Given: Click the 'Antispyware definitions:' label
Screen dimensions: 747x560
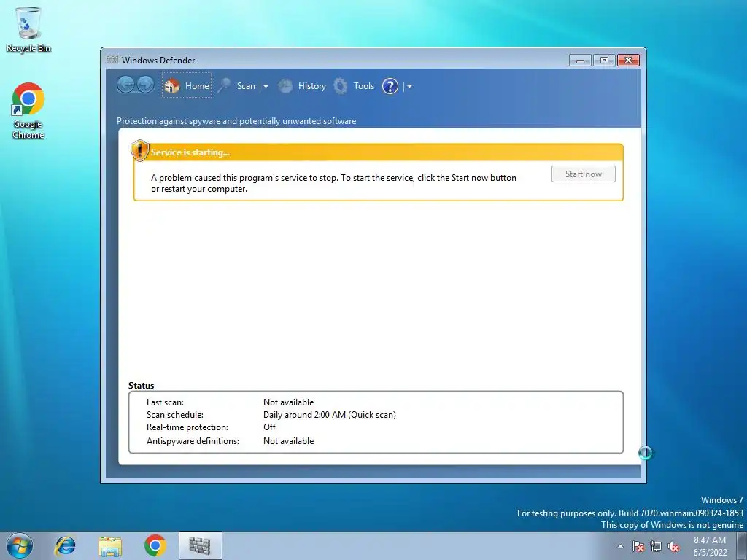Looking at the screenshot, I should click(193, 441).
